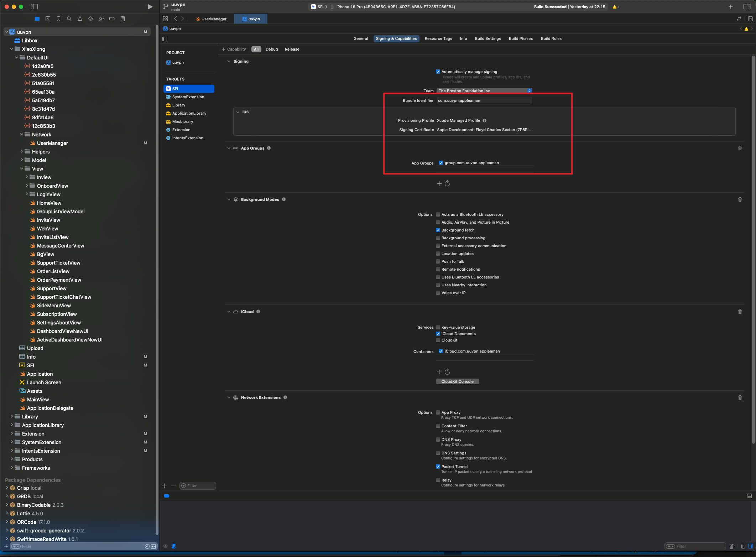756x557 pixels.
Task: Disable Background fetch mode
Action: tap(438, 230)
